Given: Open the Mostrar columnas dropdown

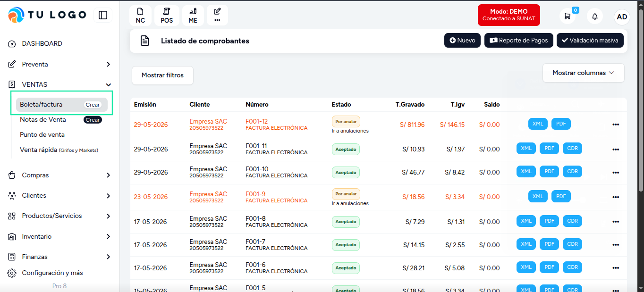Looking at the screenshot, I should 584,73.
